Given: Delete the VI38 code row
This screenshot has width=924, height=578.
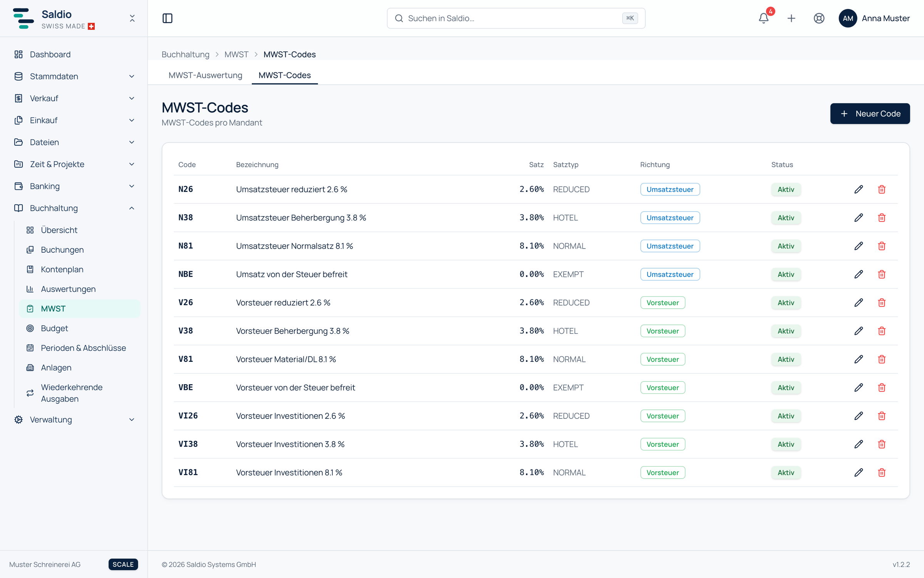Looking at the screenshot, I should click(x=882, y=444).
